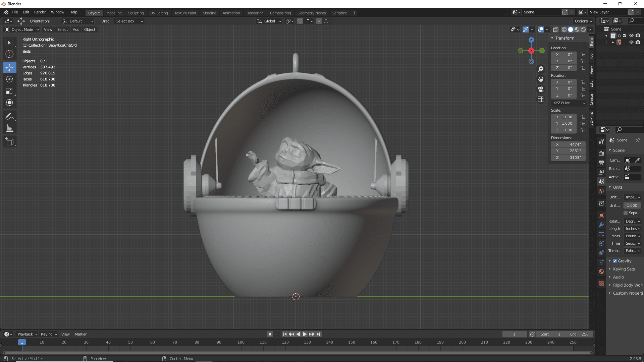Click the Object menu in header

pyautogui.click(x=89, y=29)
